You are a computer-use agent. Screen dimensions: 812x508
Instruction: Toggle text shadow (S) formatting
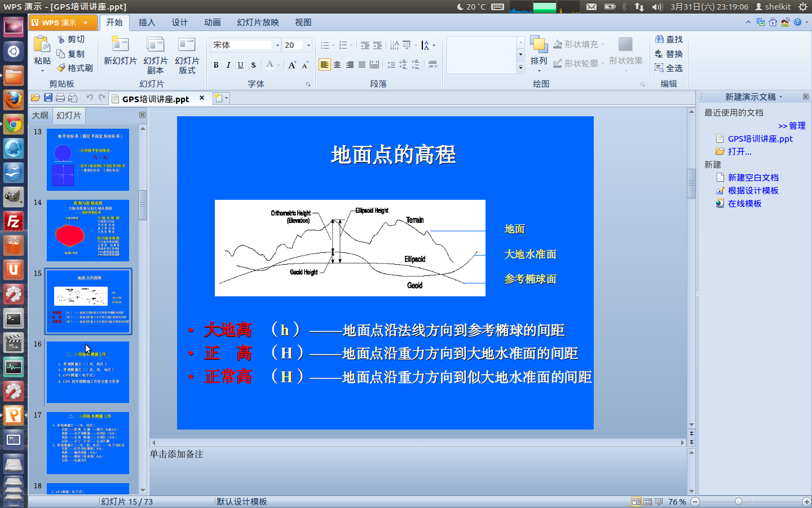(x=253, y=65)
